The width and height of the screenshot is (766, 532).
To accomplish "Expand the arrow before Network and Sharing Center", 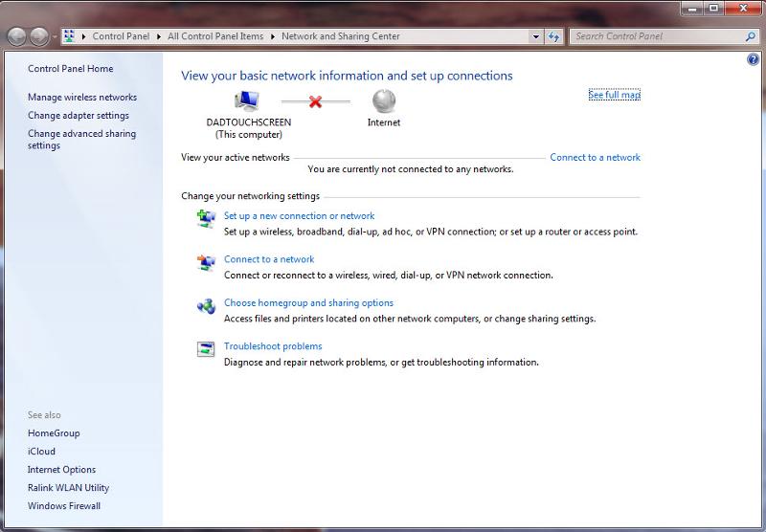I will tap(273, 36).
